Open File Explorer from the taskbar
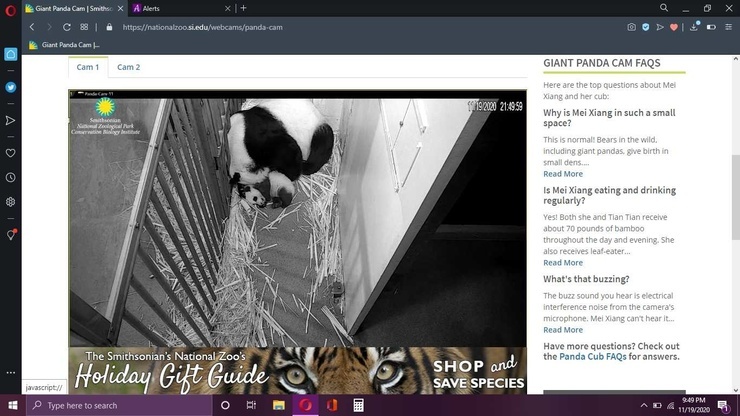The height and width of the screenshot is (416, 740). [278, 405]
